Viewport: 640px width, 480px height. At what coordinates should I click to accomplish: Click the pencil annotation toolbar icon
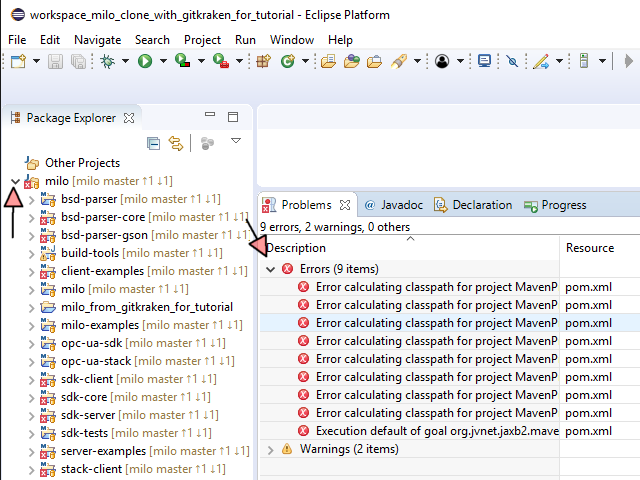tap(541, 62)
